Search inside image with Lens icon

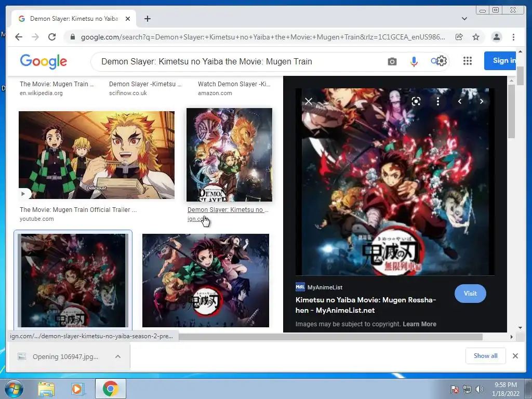[x=416, y=101]
